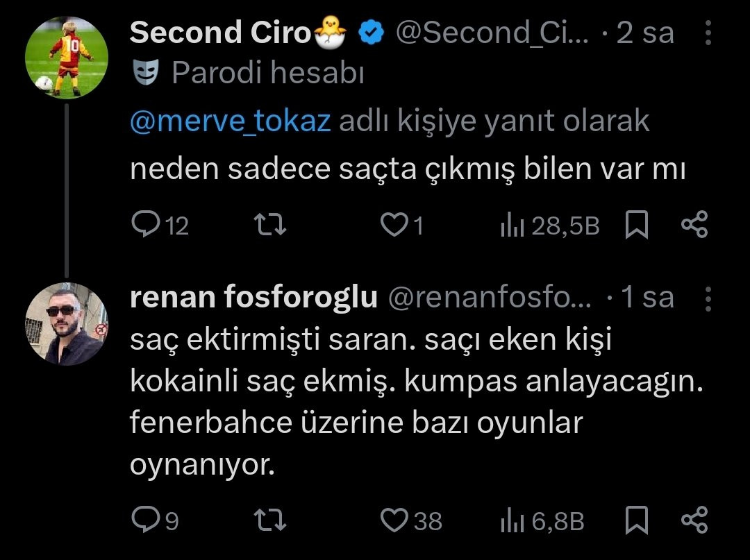750x560 pixels.
Task: Go to Second Ciro display name profile
Action: click(x=221, y=33)
